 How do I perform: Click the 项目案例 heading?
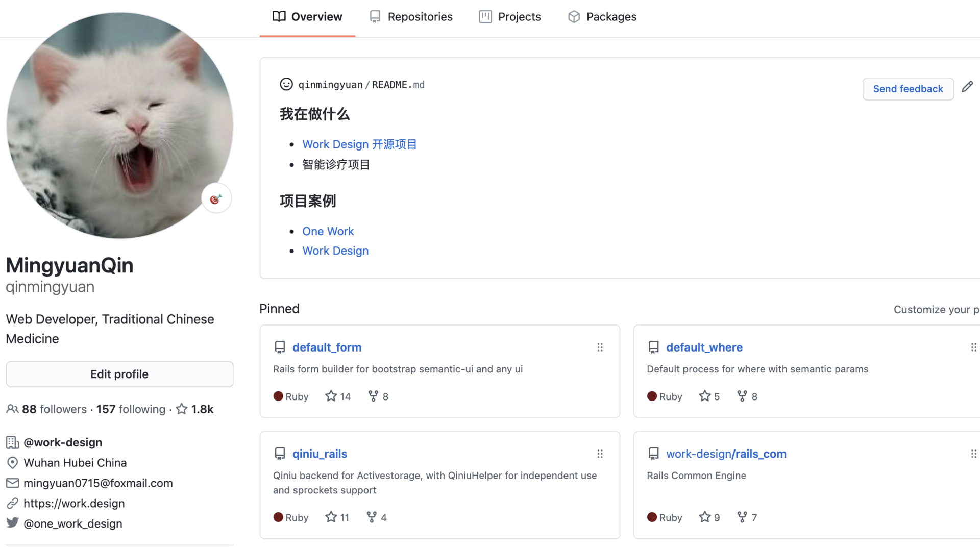(308, 201)
